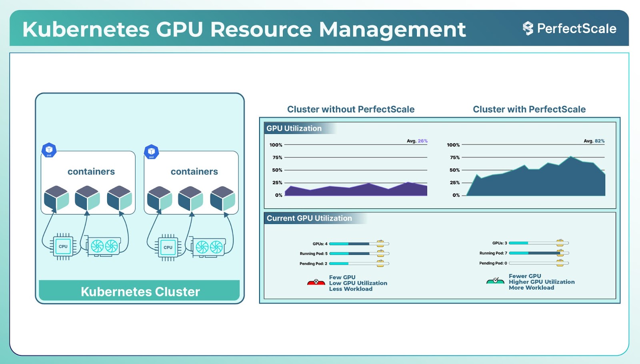Click the PerfectScale logo icon

pyautogui.click(x=528, y=28)
